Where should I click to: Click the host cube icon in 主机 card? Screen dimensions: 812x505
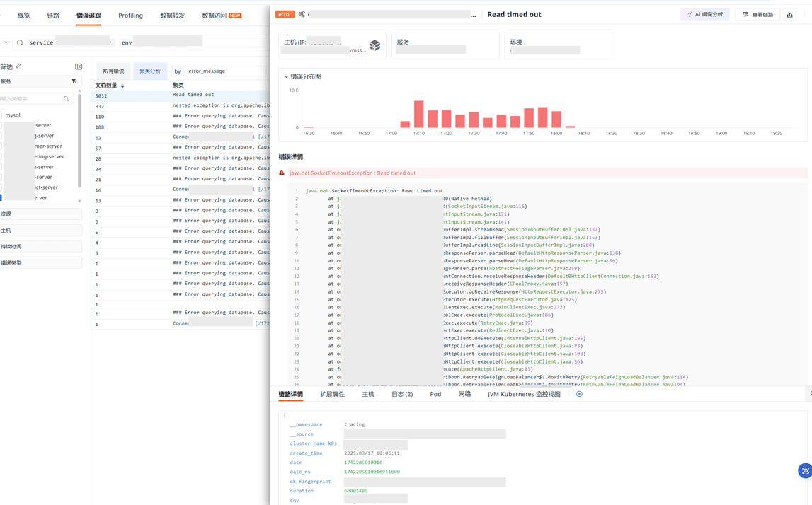tap(374, 46)
